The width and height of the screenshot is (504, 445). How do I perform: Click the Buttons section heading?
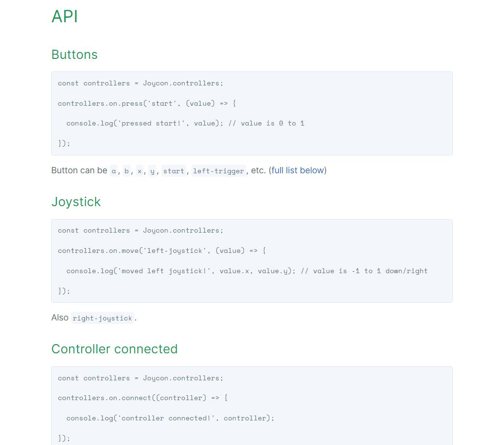(x=74, y=55)
